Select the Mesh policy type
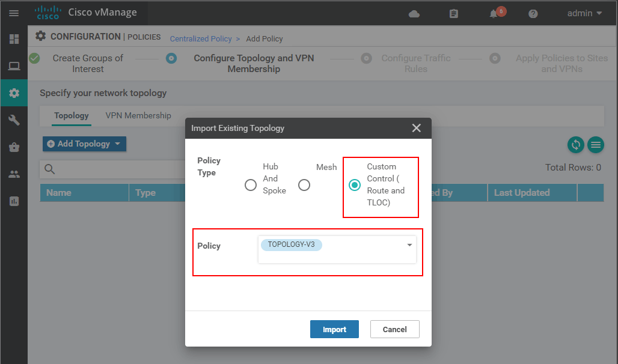 pyautogui.click(x=304, y=185)
